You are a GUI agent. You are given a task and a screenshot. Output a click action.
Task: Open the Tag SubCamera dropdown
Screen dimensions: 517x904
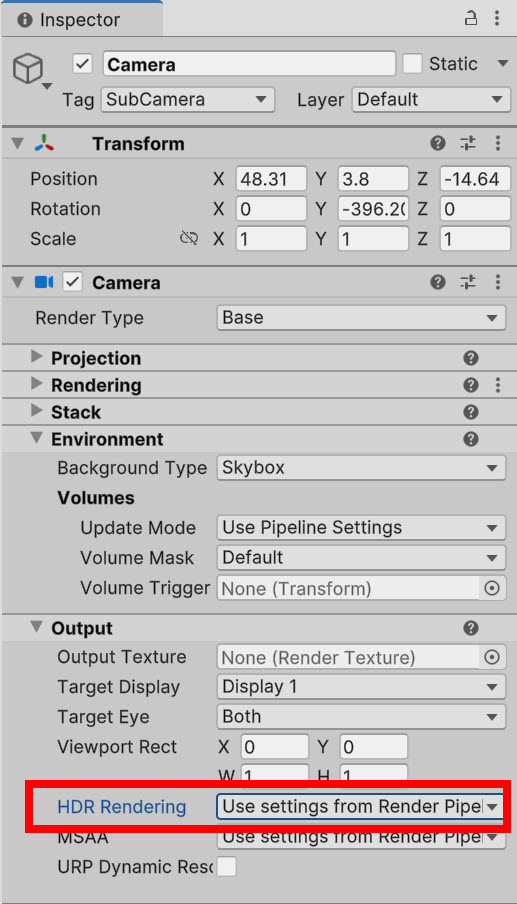(x=188, y=99)
